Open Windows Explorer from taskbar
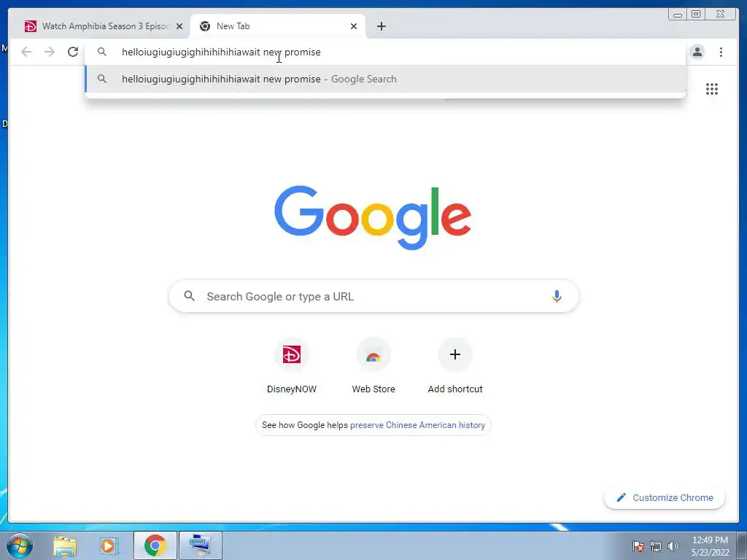Viewport: 747px width, 560px height. (65, 545)
